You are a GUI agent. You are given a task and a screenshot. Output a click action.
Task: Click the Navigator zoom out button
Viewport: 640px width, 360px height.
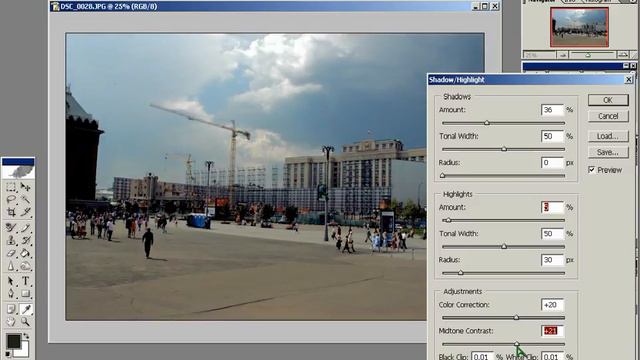[x=563, y=55]
